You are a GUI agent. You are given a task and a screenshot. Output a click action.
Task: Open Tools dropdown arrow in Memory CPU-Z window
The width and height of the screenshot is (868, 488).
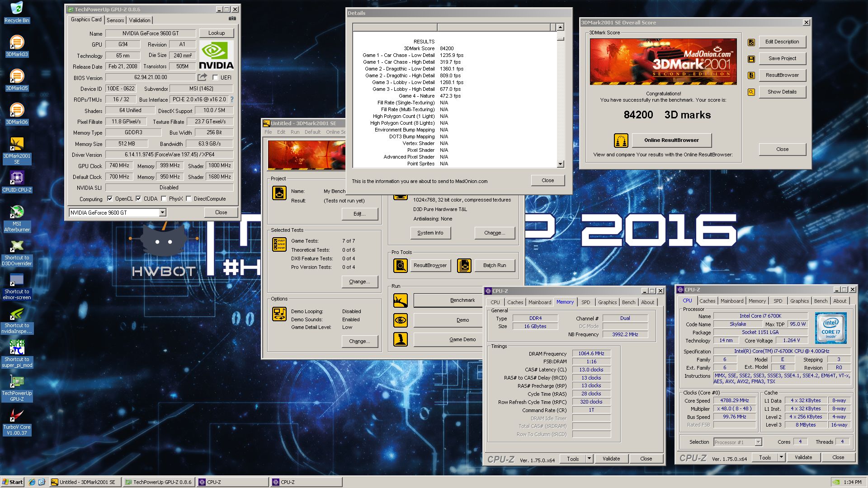coord(589,459)
